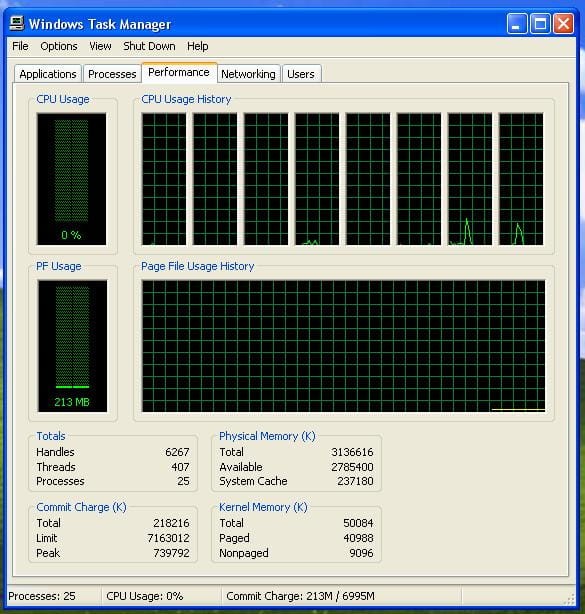Click the Page File Usage History graph
Viewport: 585px width, 614px height.
(x=343, y=346)
